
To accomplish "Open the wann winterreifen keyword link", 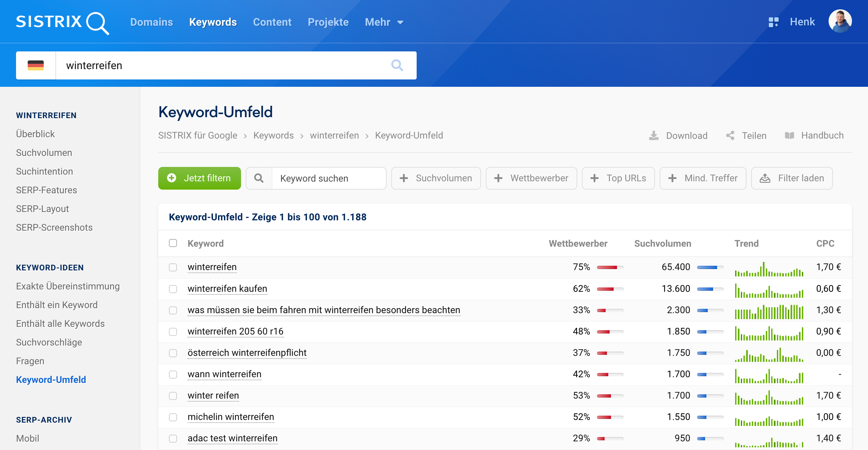I will tap(224, 374).
